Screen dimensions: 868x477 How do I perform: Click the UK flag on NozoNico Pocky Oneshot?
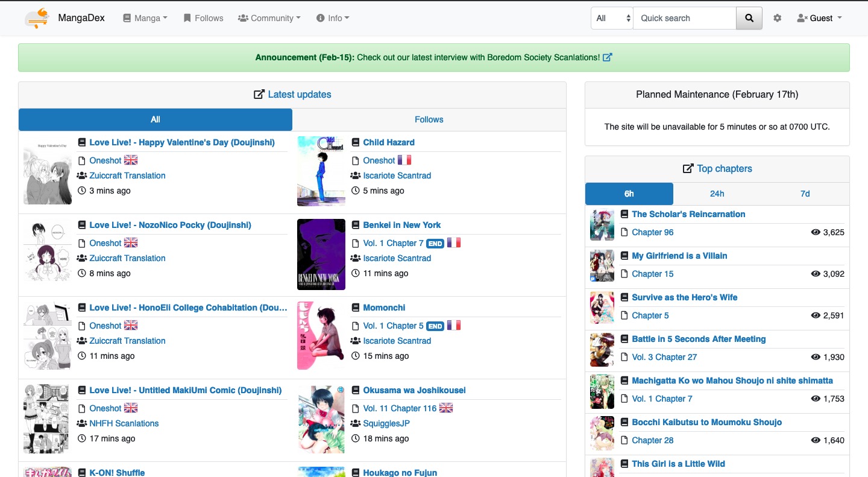tap(131, 243)
